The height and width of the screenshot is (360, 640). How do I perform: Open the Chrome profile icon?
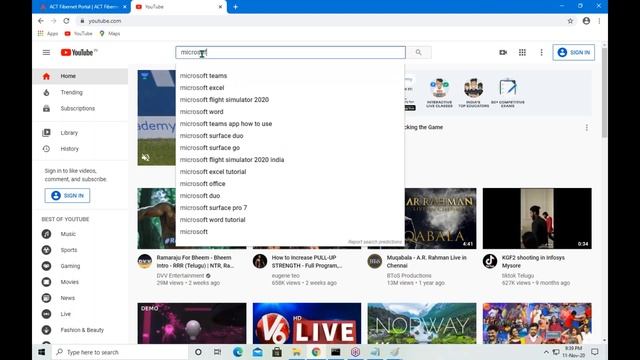tap(586, 21)
